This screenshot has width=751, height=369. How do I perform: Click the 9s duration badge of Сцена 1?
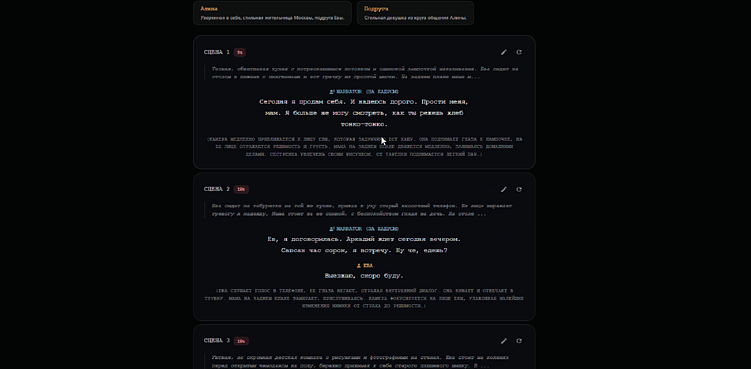(x=239, y=52)
